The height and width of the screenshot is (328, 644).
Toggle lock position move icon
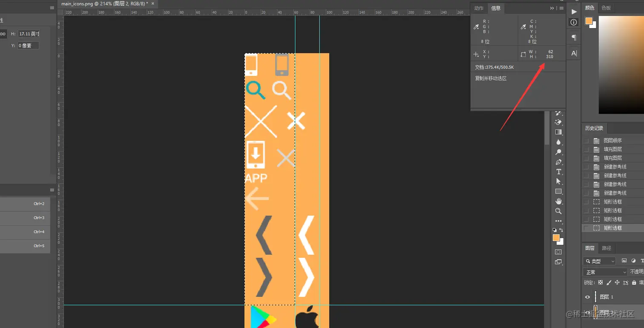coord(617,282)
